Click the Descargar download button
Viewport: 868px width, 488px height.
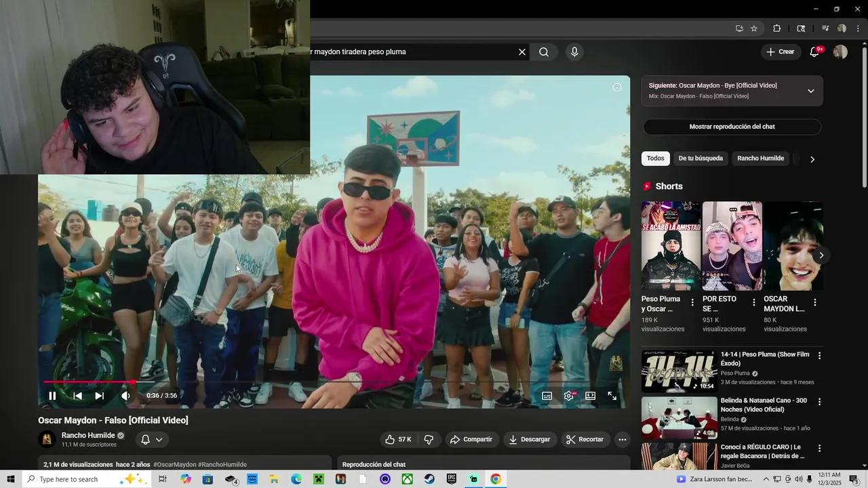tap(530, 440)
